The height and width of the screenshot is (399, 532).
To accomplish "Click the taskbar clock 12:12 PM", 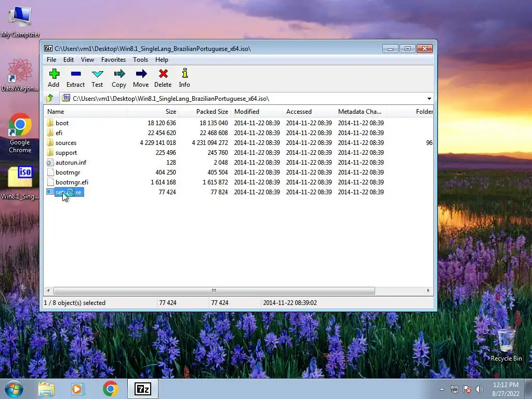I will 506,385.
